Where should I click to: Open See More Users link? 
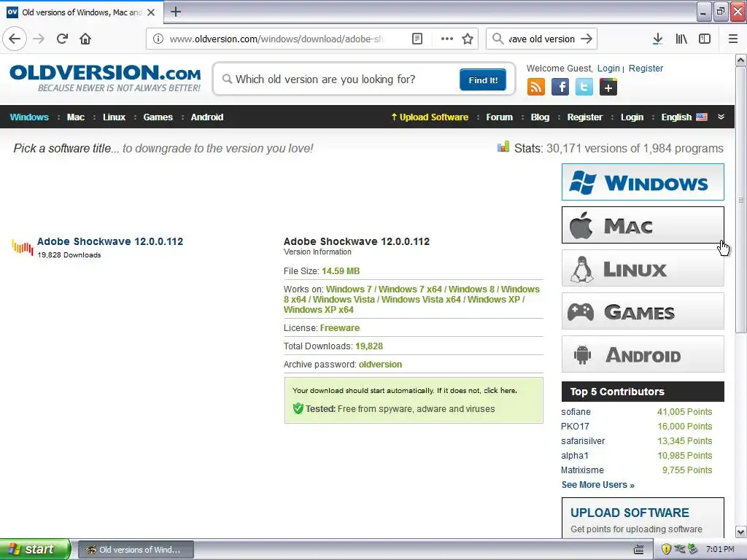(x=597, y=485)
